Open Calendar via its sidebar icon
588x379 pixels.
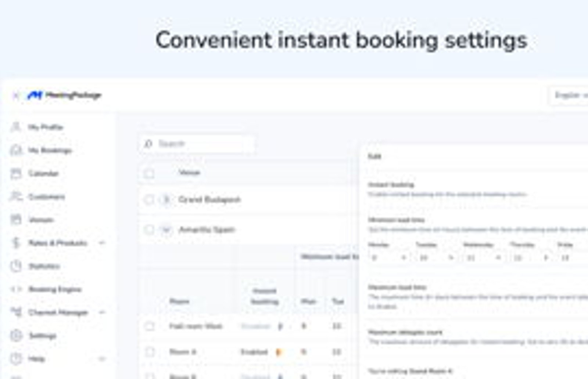[16, 173]
